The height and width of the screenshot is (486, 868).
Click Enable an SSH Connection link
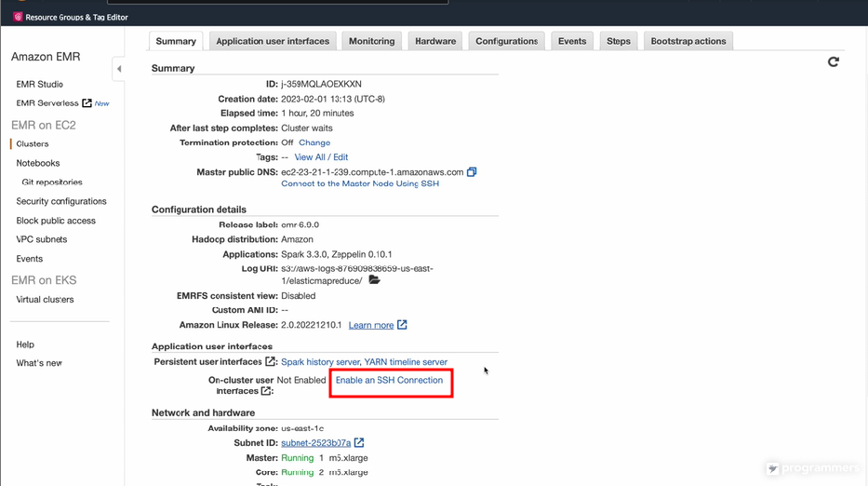[x=389, y=380]
